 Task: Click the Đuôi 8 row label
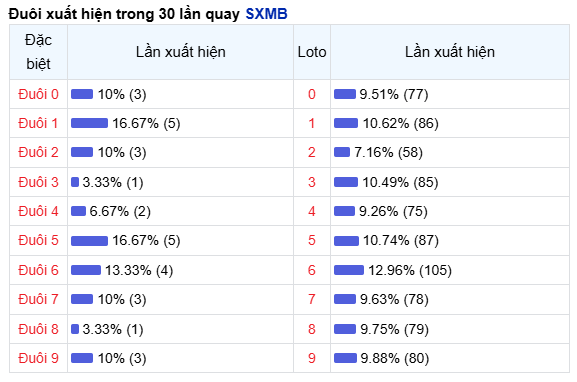click(38, 329)
